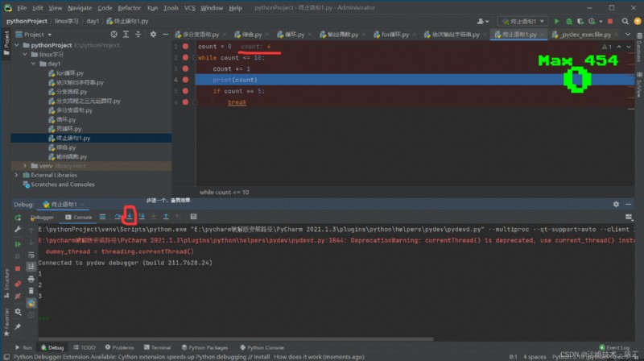Toggle Scroll to End console icon
This screenshot has height=361, width=644.
[x=31, y=267]
